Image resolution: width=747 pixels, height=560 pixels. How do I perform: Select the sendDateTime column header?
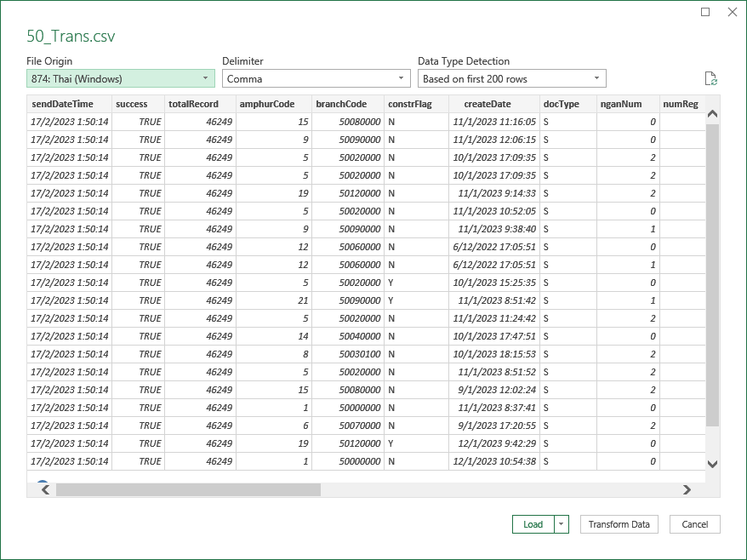pyautogui.click(x=62, y=104)
